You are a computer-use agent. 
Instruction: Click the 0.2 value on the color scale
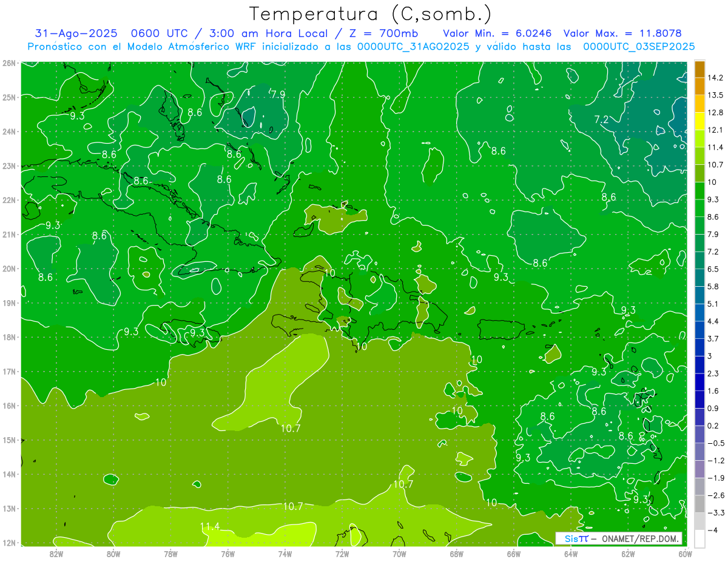(x=713, y=426)
